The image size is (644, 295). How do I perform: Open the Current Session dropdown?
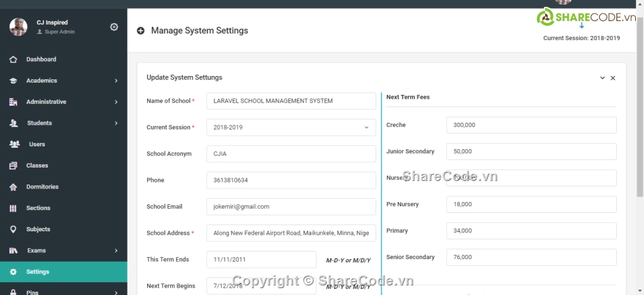coord(291,127)
